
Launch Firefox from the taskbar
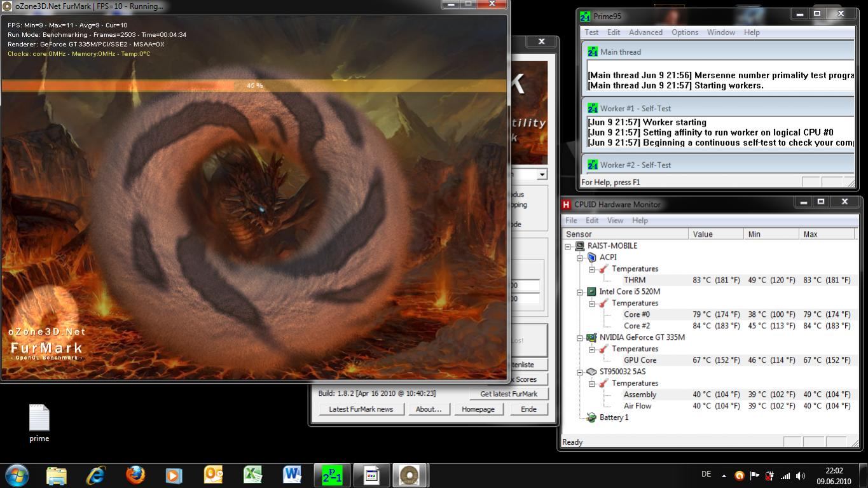click(135, 475)
